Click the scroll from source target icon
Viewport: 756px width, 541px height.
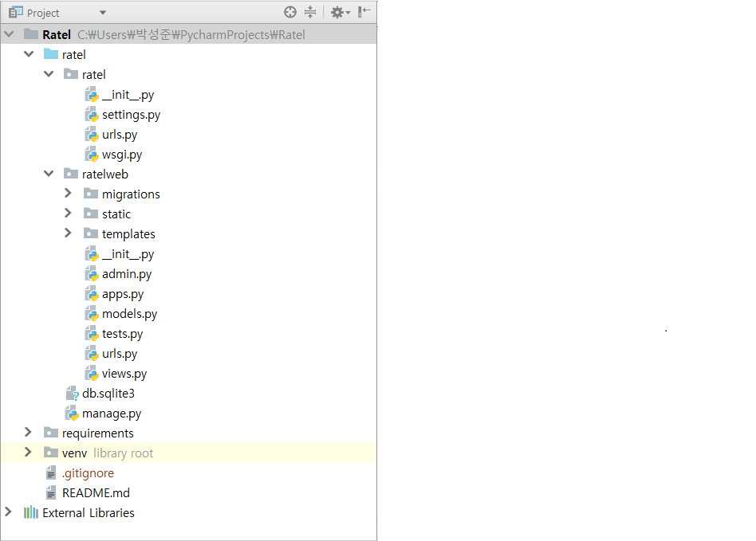click(290, 12)
